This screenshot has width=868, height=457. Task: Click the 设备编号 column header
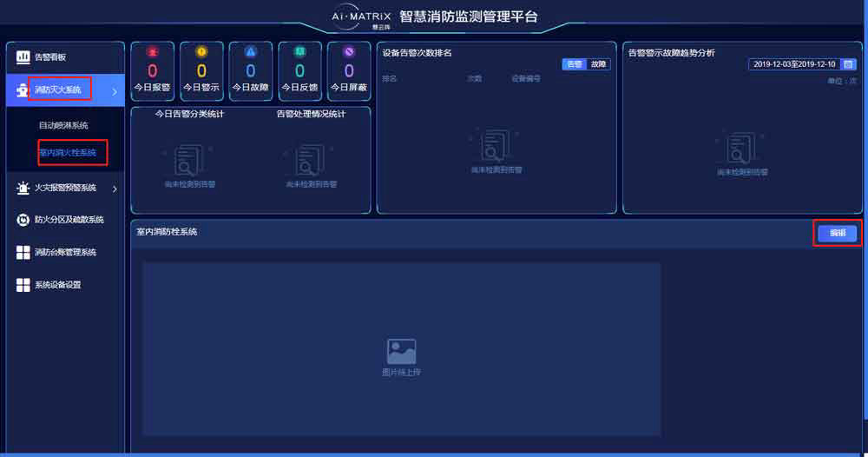pyautogui.click(x=526, y=79)
